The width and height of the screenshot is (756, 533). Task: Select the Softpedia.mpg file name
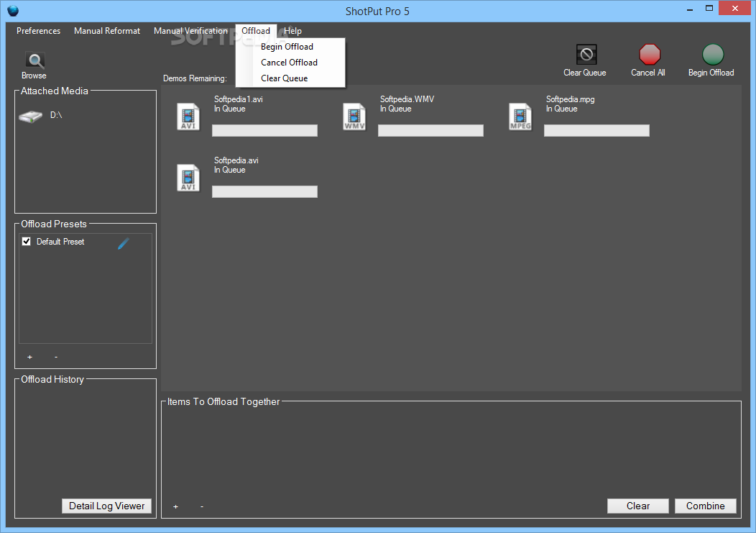click(x=571, y=99)
